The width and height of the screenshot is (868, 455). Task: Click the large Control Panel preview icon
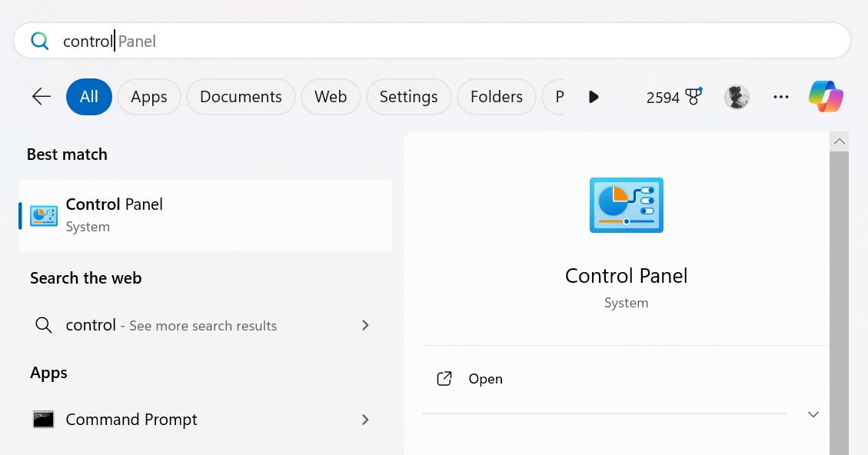pos(626,205)
